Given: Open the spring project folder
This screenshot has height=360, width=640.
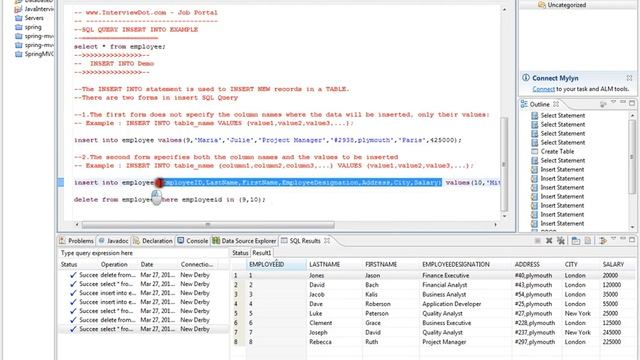Looking at the screenshot, I should point(28,27).
